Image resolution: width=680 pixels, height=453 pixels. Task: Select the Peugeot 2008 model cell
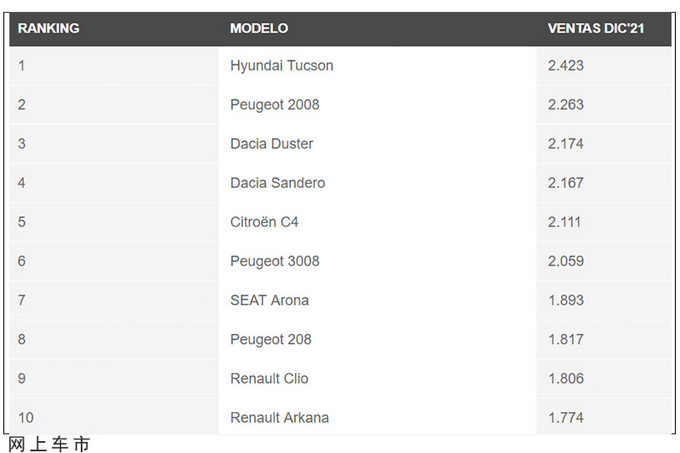point(275,105)
